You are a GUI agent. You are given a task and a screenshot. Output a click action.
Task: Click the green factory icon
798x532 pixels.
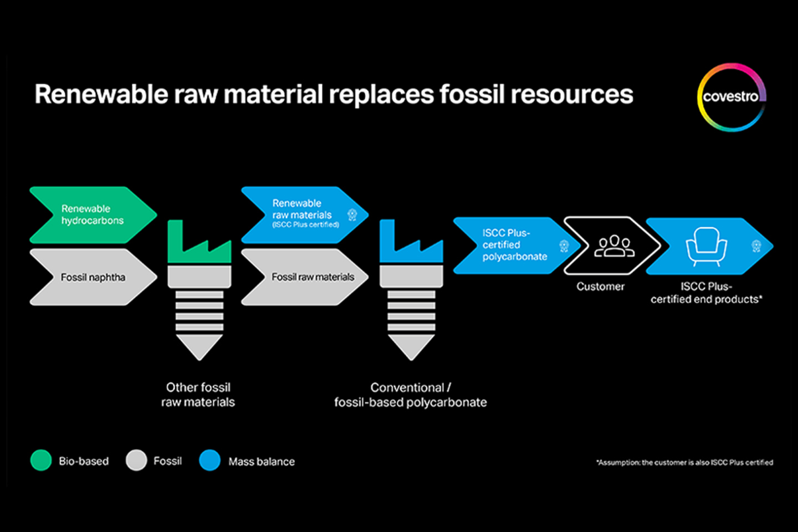tap(199, 242)
